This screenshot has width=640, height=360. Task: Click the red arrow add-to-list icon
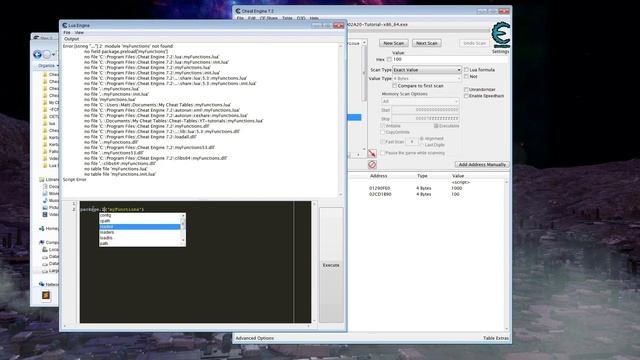click(371, 153)
